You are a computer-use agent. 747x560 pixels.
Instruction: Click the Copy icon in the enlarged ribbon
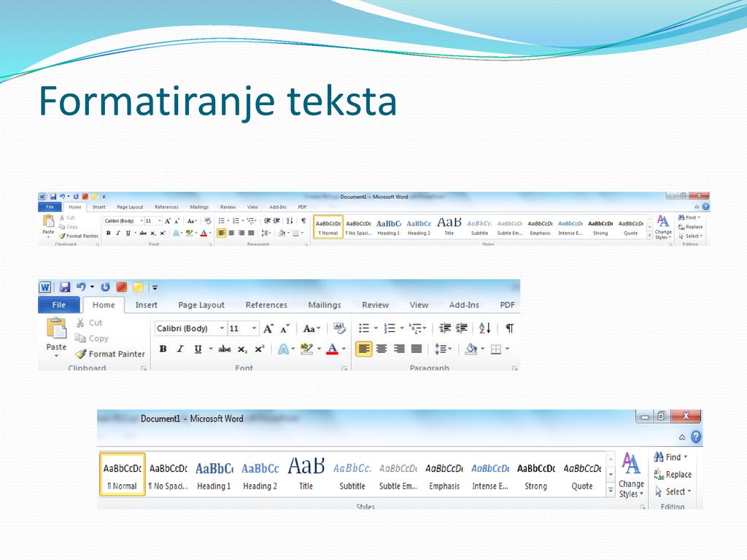click(x=80, y=338)
